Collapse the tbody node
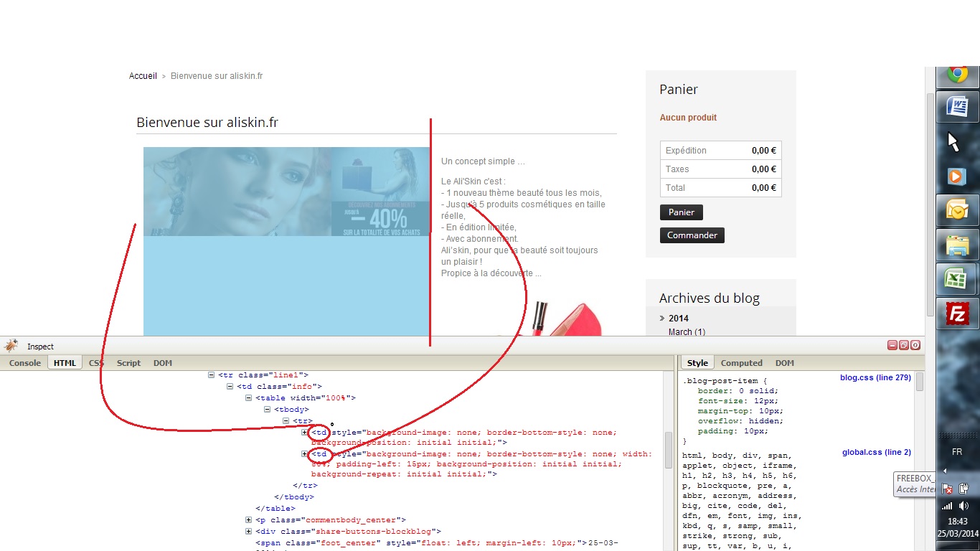 coord(268,409)
